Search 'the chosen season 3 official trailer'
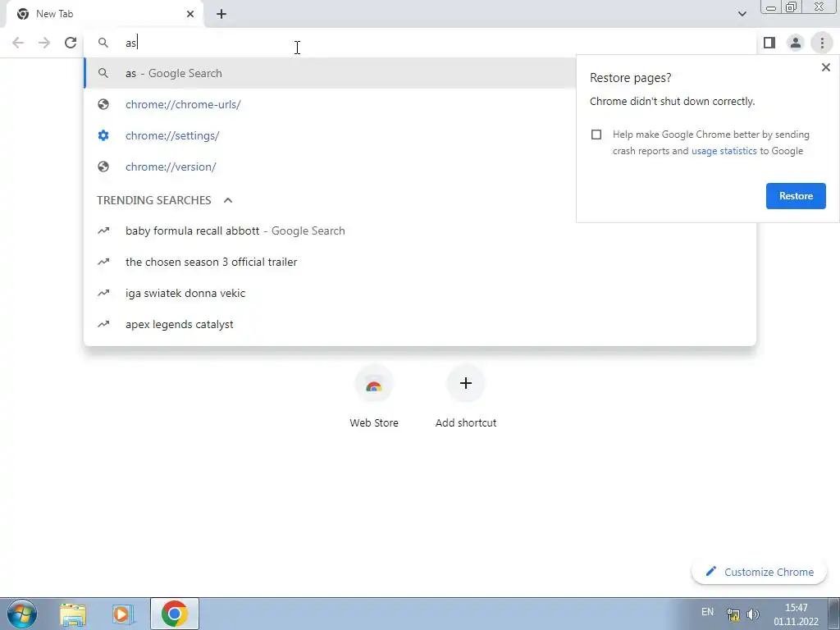This screenshot has width=840, height=630. [x=420, y=262]
